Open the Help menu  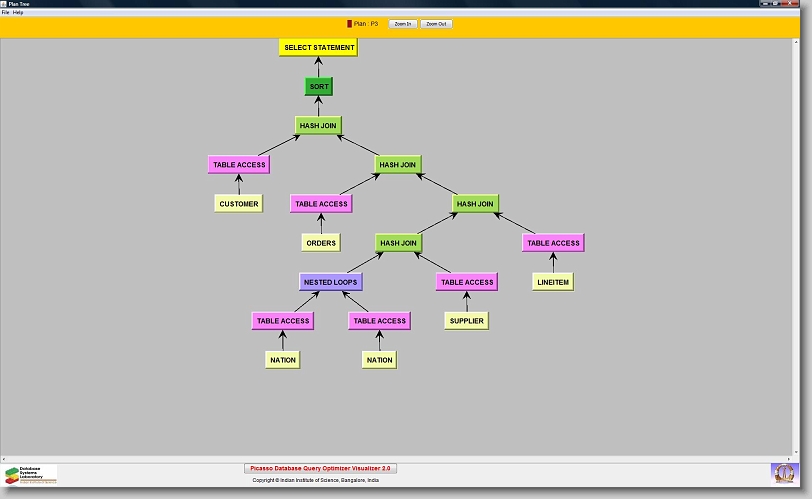[18, 12]
